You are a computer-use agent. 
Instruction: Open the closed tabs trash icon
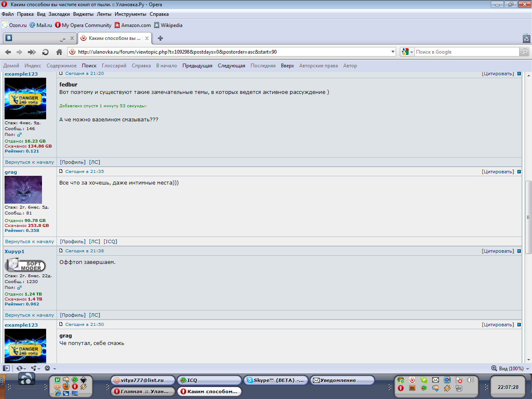[x=526, y=39]
